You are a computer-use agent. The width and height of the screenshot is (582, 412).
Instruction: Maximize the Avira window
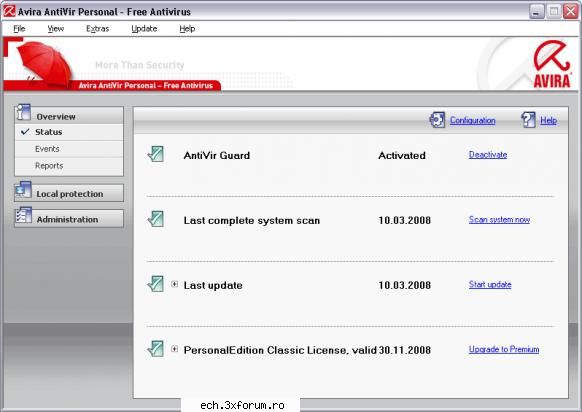[x=554, y=12]
